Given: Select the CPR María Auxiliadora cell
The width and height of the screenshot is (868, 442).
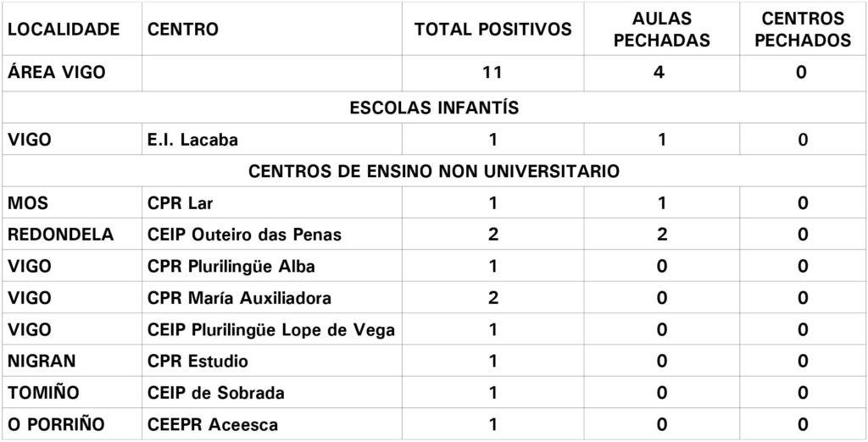Looking at the screenshot, I should [239, 298].
